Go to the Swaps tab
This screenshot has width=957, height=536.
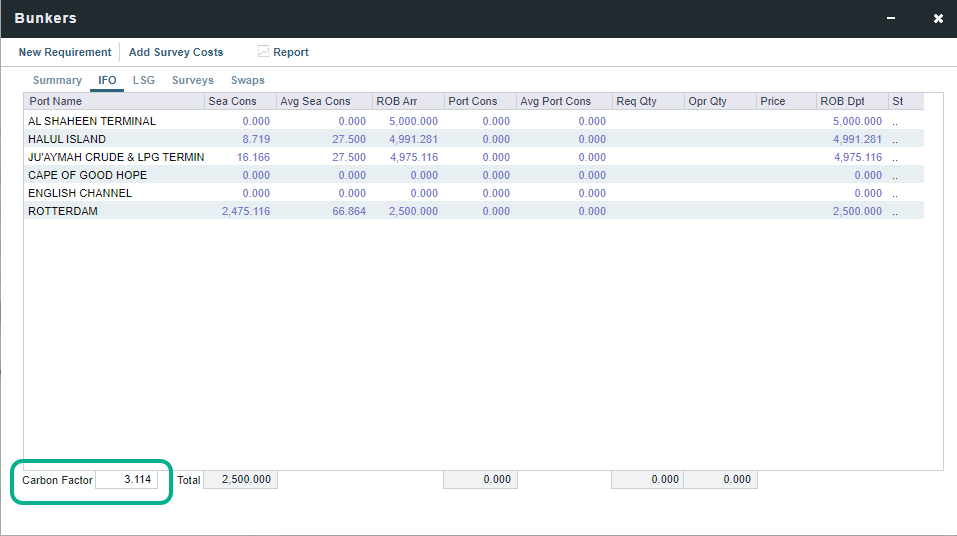point(248,80)
